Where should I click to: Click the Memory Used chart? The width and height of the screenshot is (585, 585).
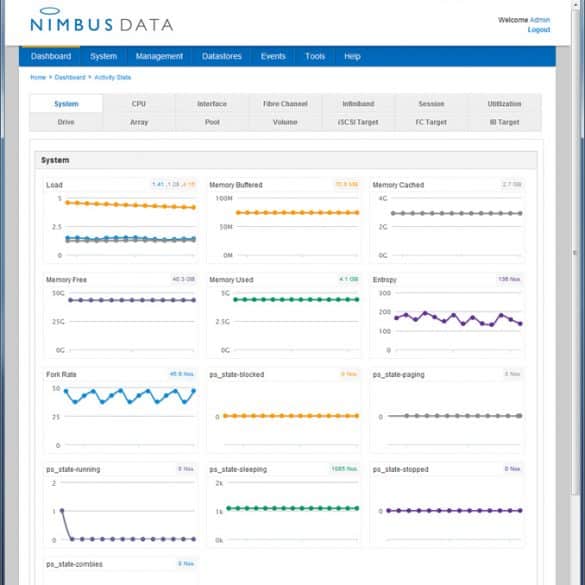[284, 315]
